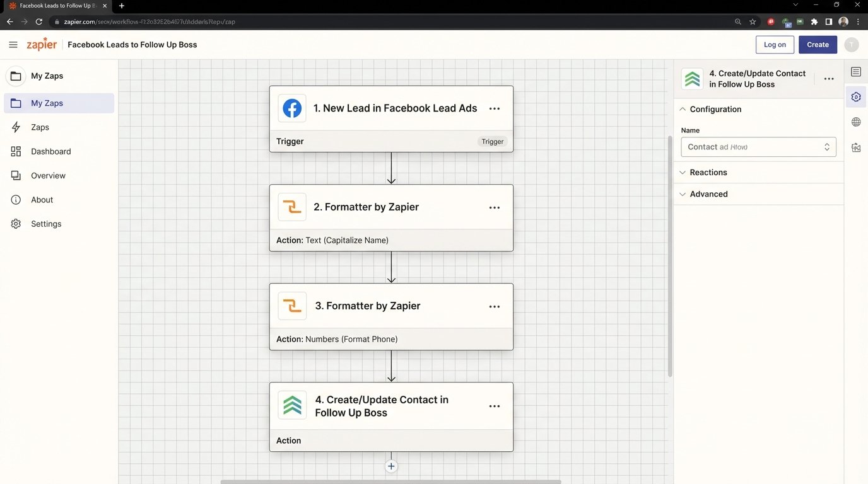The image size is (868, 484).
Task: Open Dashboard from the left sidebar icon
Action: tap(16, 151)
